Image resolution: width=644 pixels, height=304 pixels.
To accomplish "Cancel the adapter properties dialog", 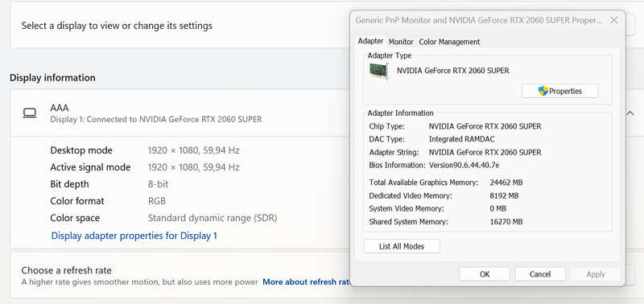I will [x=540, y=274].
